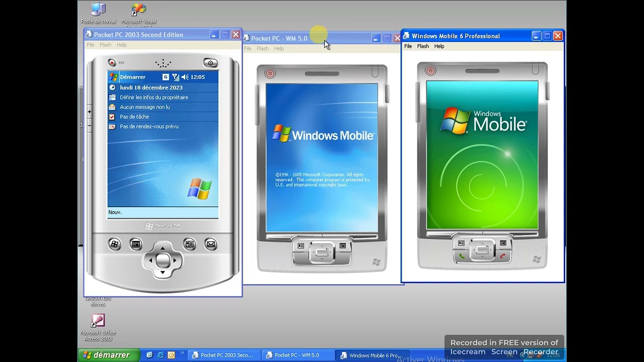The height and width of the screenshot is (362, 644).
Task: Open the Démarrer start flag on Pocket PC screen
Action: pyautogui.click(x=114, y=77)
